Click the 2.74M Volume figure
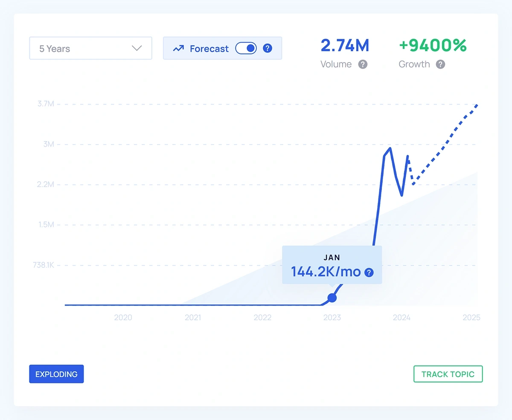 click(345, 45)
